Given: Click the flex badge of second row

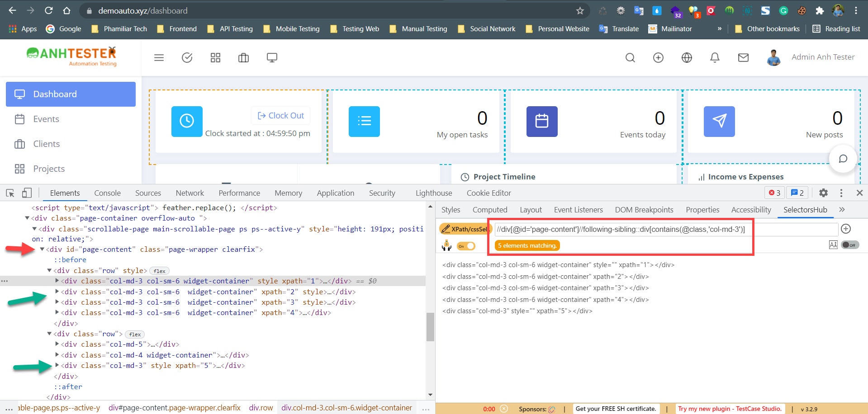Looking at the screenshot, I should (x=135, y=334).
